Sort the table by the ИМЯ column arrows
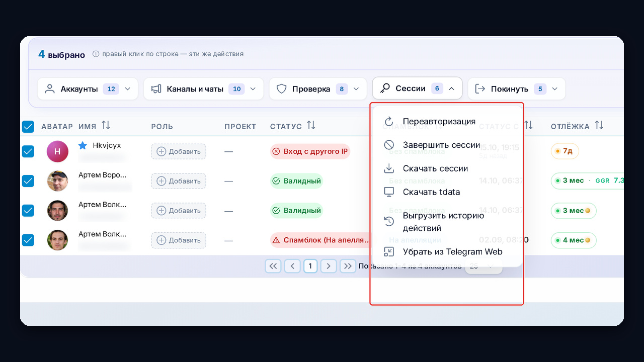The image size is (644, 362). tap(106, 125)
